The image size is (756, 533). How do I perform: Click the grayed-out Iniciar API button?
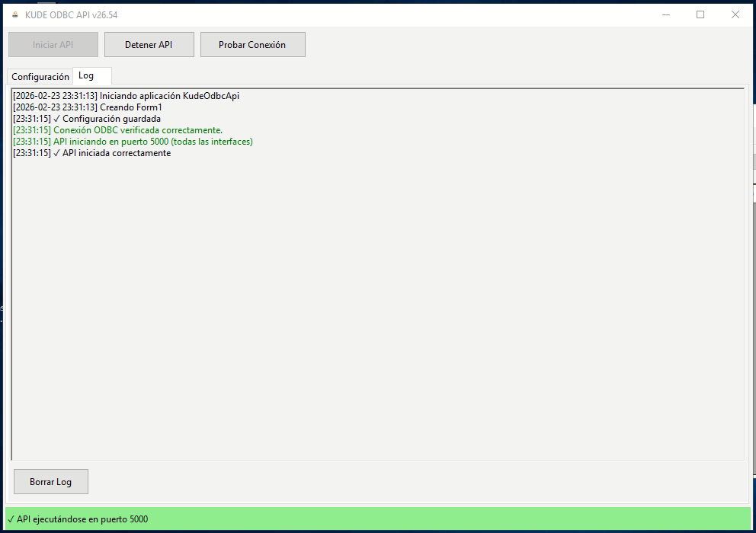53,45
